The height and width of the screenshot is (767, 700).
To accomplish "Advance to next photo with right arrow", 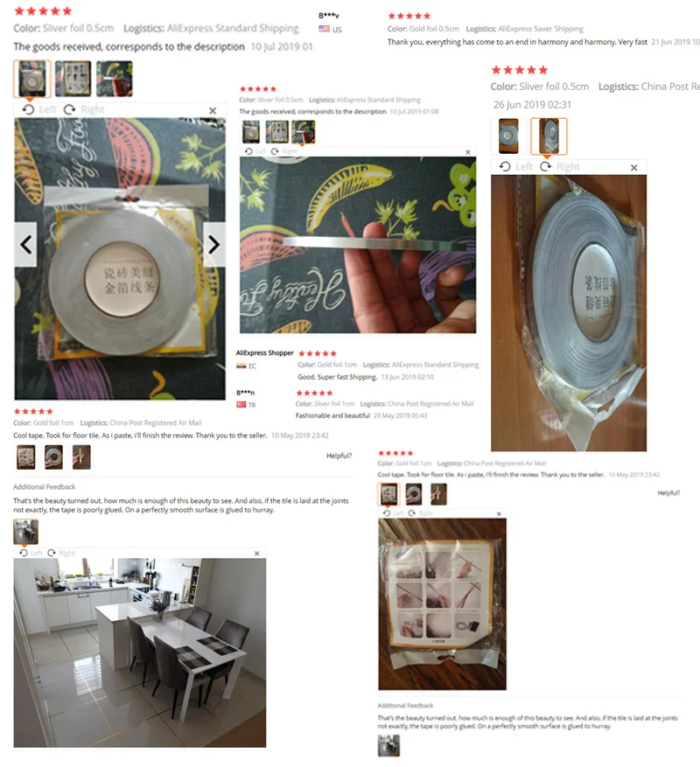I will tap(214, 245).
